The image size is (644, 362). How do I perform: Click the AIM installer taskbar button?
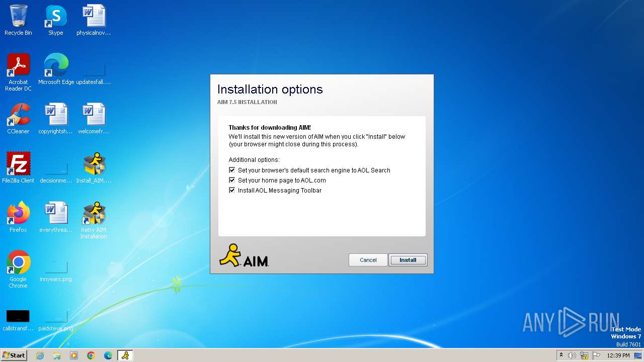click(125, 355)
